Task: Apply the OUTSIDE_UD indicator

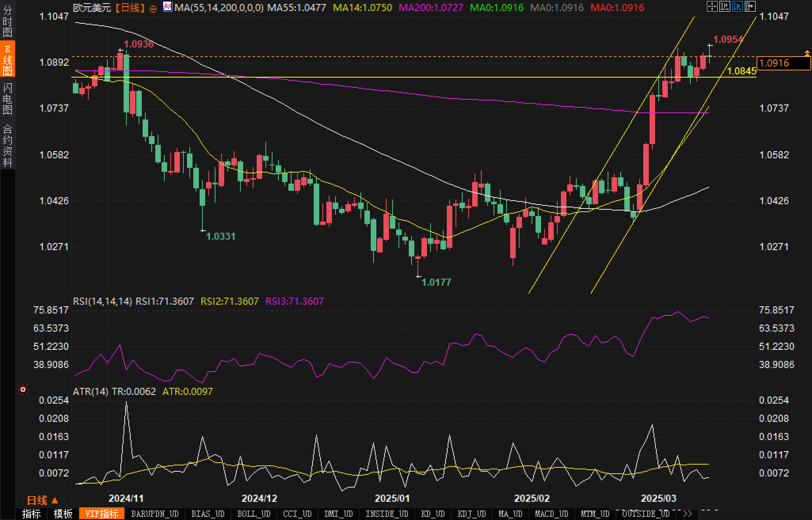Action: (646, 514)
